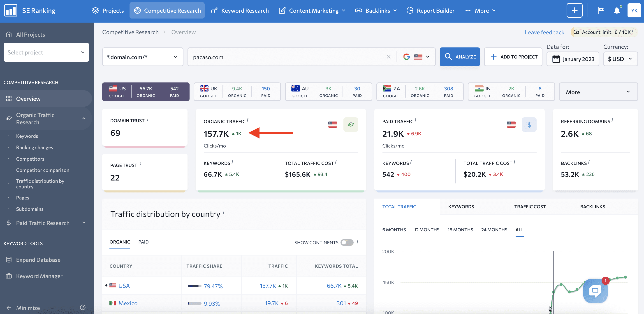Switch to the BACKLINKS chart tab

593,207
